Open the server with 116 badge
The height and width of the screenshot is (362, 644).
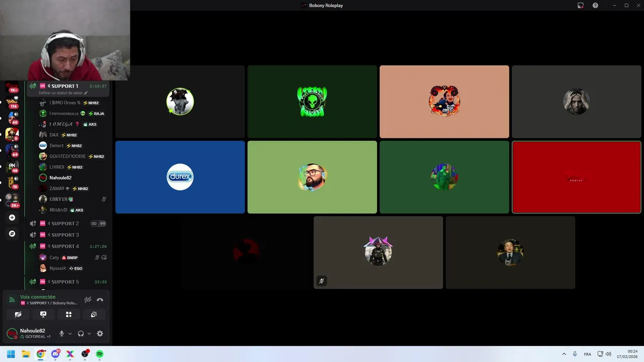12,102
